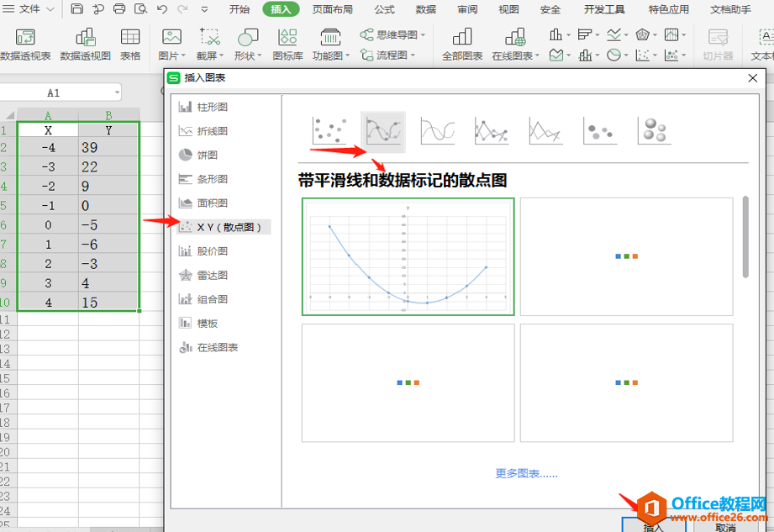Select 模板 in the chart type list
Viewport: 774px width, 532px height.
[x=224, y=324]
